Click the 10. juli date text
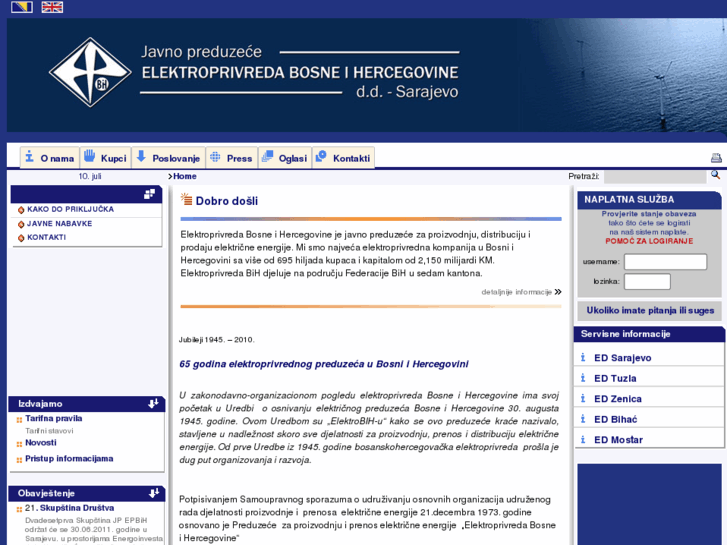The height and width of the screenshot is (545, 727). pos(89,176)
